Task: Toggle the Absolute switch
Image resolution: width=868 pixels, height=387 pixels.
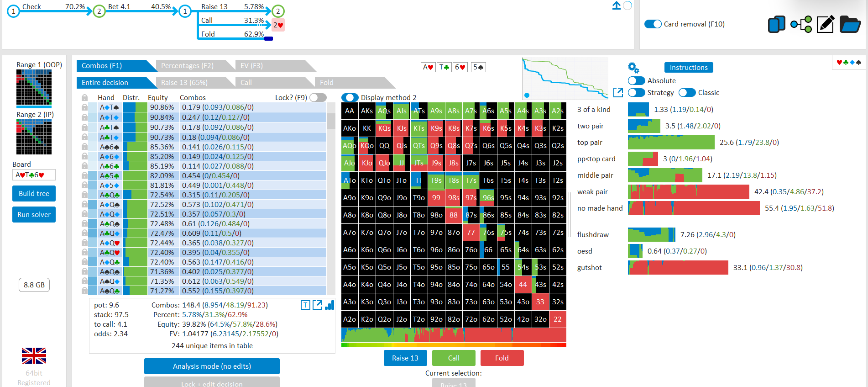Action: [636, 81]
